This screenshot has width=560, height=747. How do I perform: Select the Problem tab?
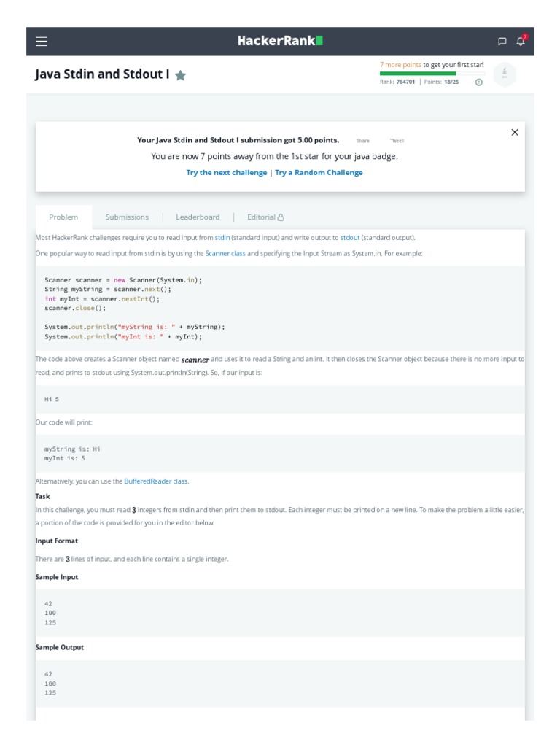tap(63, 217)
